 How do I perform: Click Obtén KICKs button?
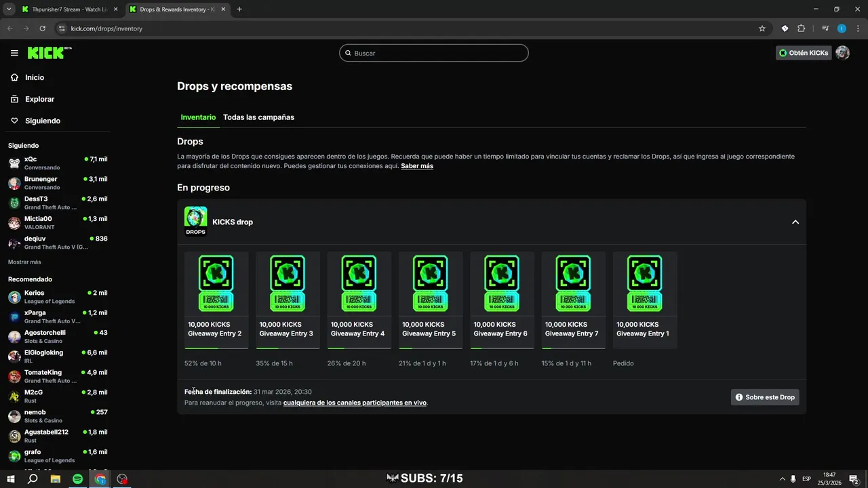[804, 53]
